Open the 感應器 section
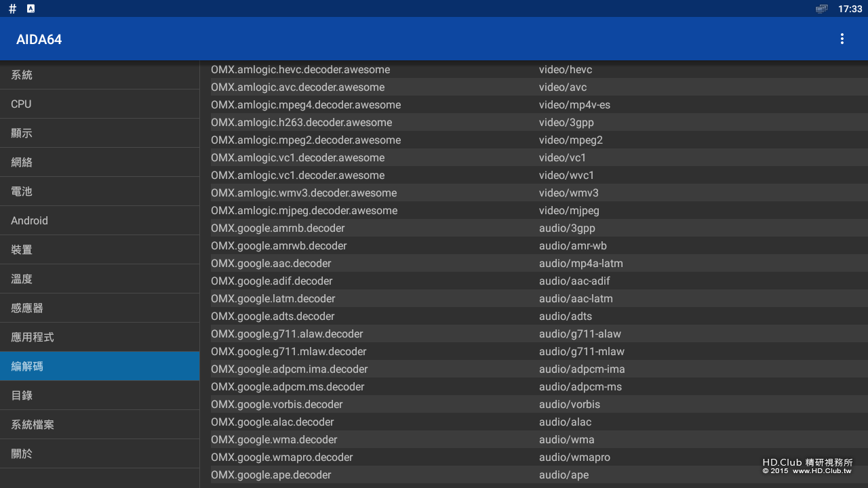The image size is (868, 488). pos(100,308)
